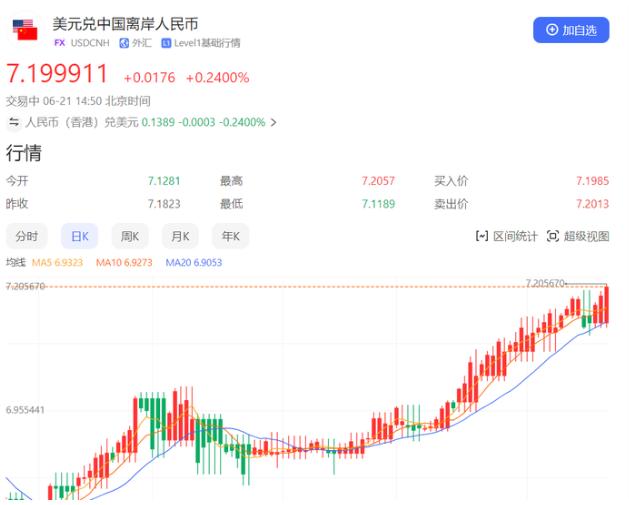629x505 pixels.
Task: Click the current price 7.199911
Action: coord(57,74)
